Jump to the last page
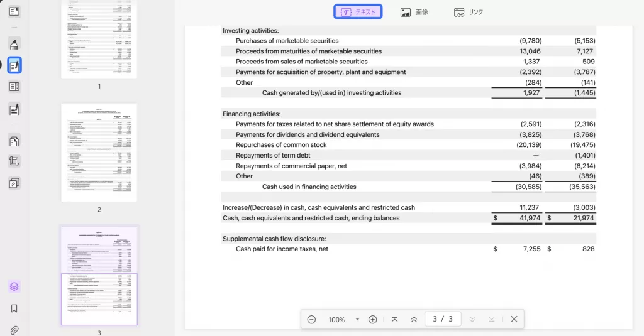The height and width of the screenshot is (336, 644). [x=492, y=319]
